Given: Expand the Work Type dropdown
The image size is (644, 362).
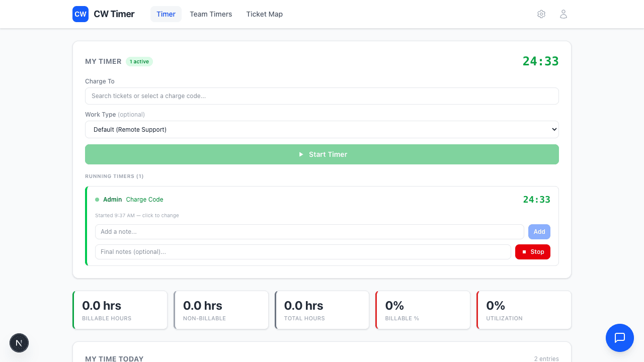Looking at the screenshot, I should [321, 130].
